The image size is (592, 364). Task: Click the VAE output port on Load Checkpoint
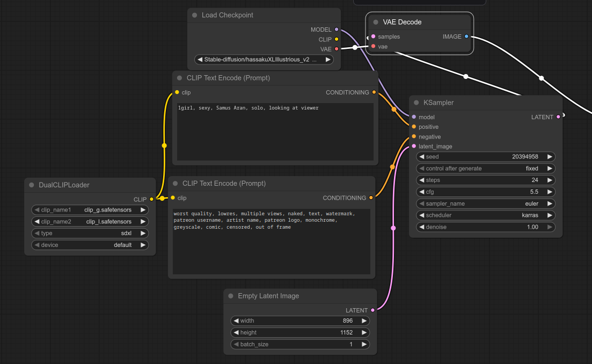pos(337,49)
